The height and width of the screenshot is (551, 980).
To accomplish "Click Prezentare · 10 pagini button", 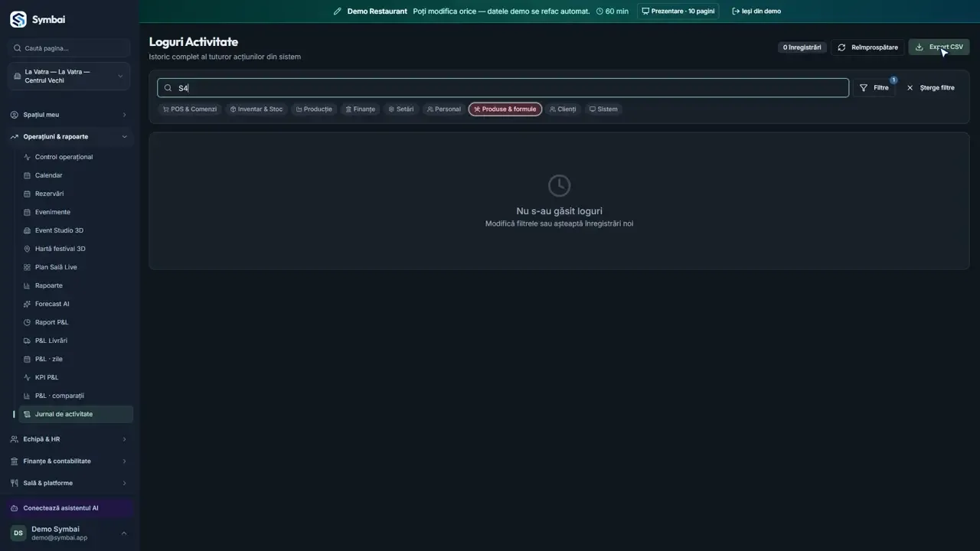I will pos(678,11).
